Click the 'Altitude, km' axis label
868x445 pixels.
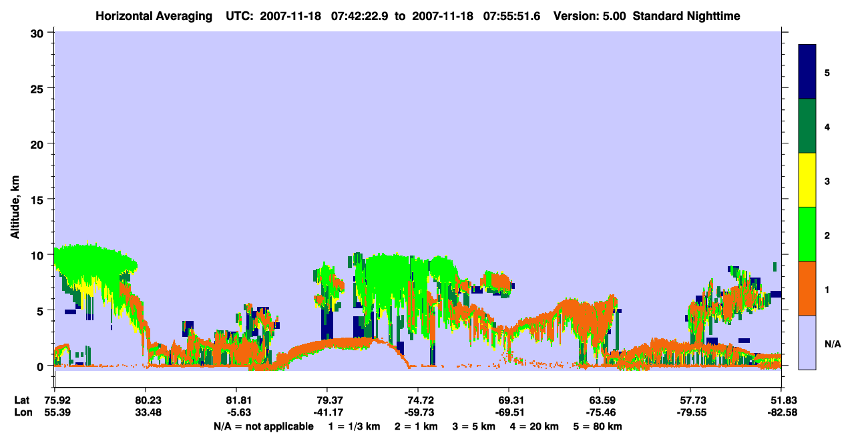(x=15, y=208)
